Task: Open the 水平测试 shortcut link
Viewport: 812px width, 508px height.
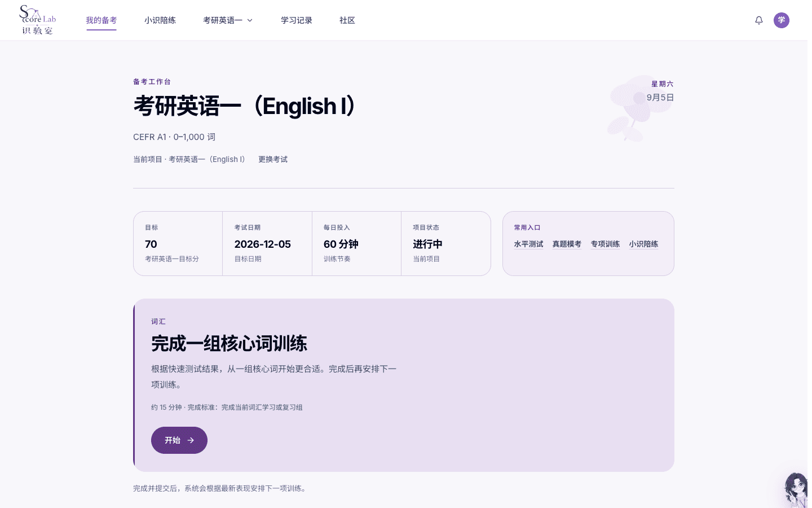Action: click(x=529, y=244)
